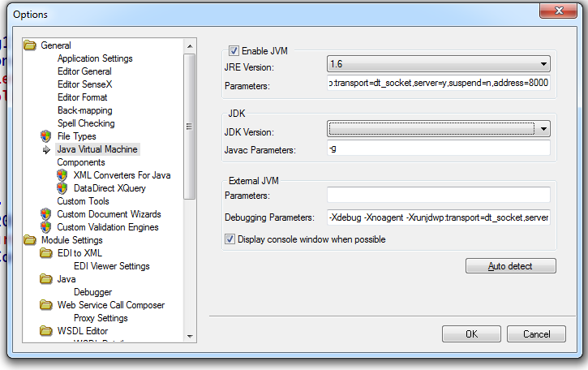
Task: Open the JDK Version dropdown
Action: click(543, 129)
